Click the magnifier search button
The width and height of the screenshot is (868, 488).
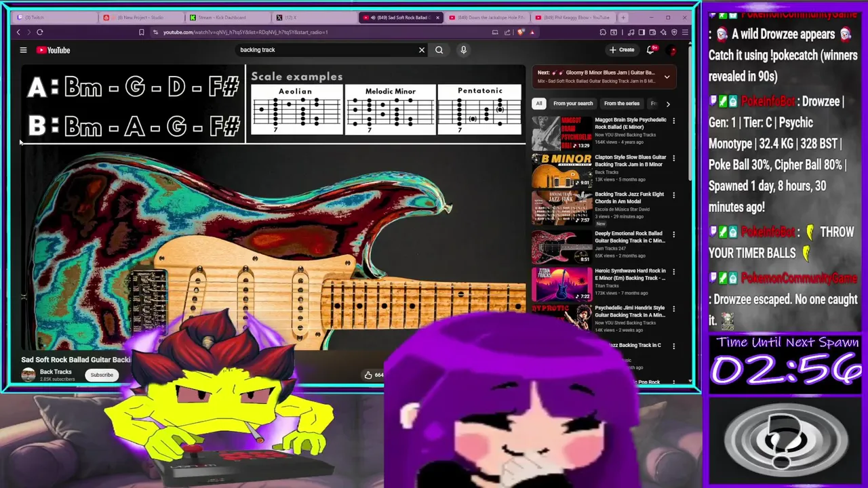(439, 49)
